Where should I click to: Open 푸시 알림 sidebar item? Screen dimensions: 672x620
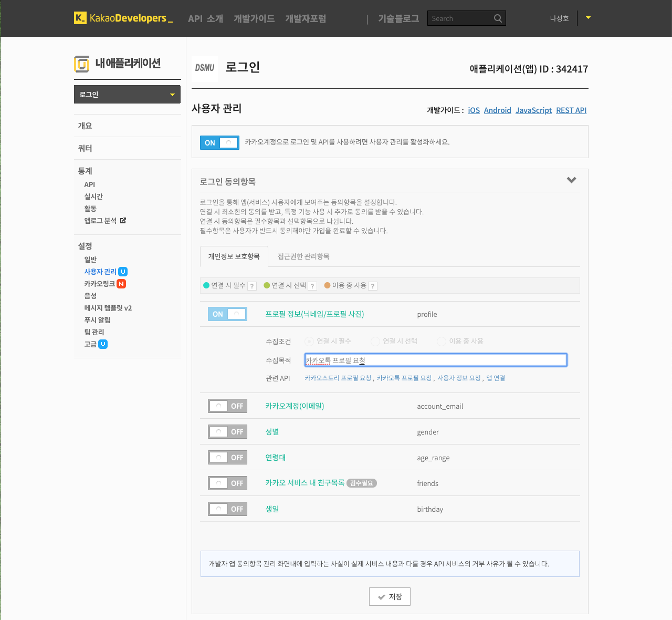click(x=97, y=320)
